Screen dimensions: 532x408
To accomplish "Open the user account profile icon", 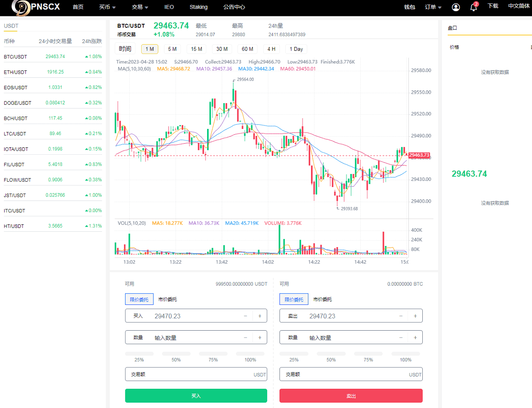I will [455, 7].
